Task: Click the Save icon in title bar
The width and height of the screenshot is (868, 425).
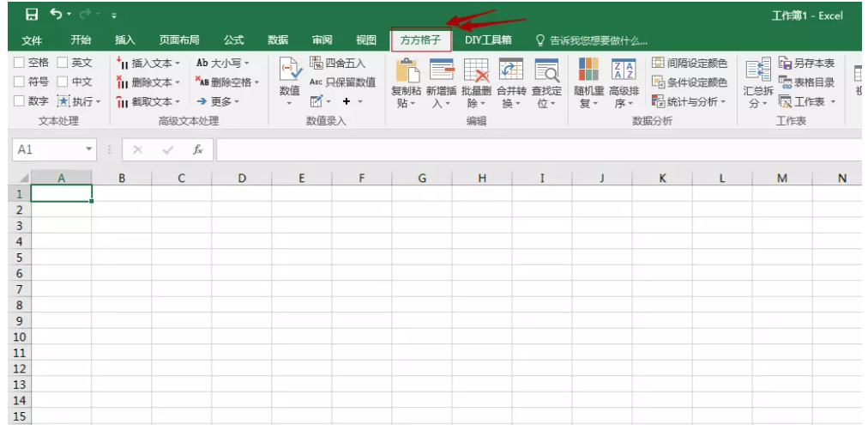Action: point(32,15)
